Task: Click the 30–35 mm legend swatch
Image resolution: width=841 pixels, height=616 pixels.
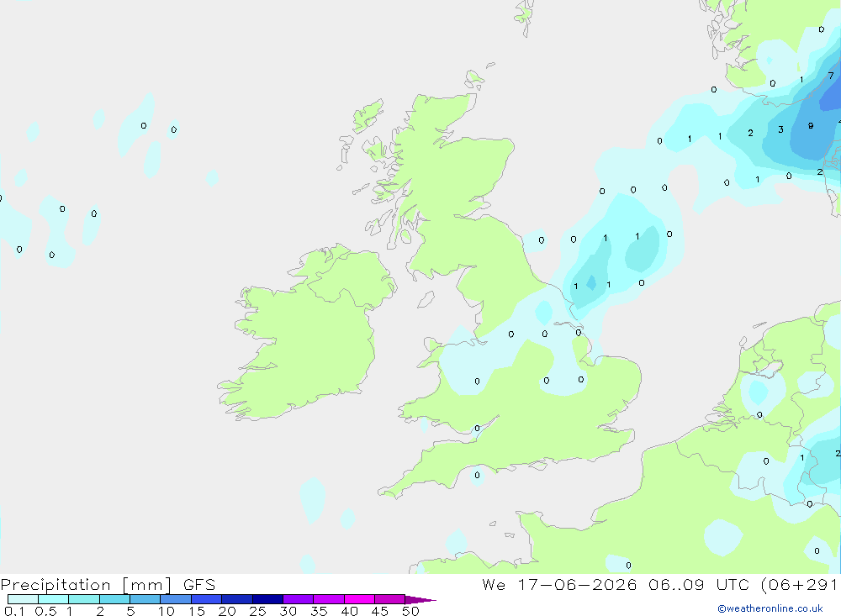Action: coord(299,599)
